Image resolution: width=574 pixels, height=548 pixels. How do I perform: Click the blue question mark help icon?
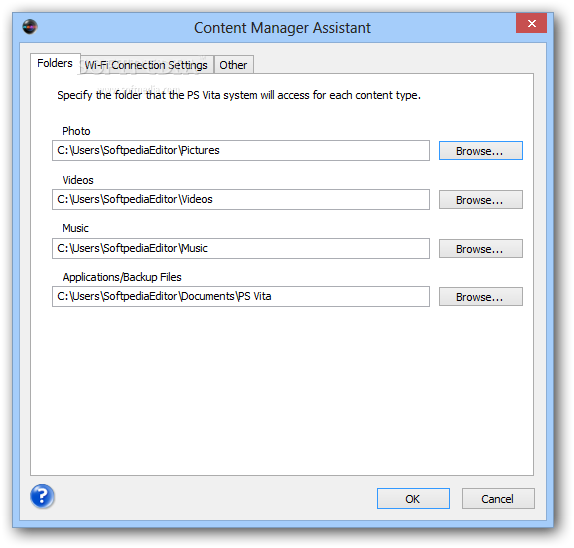(42, 496)
